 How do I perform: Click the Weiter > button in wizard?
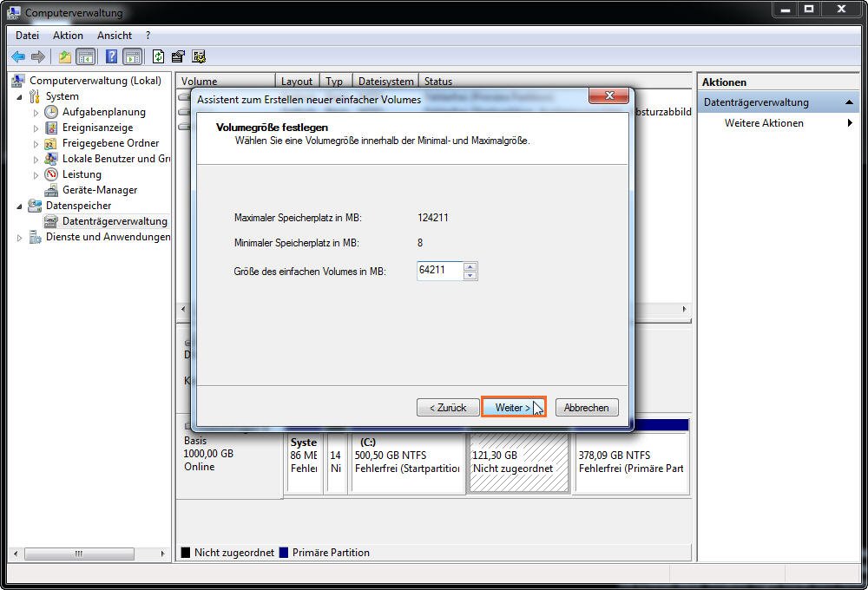(514, 407)
